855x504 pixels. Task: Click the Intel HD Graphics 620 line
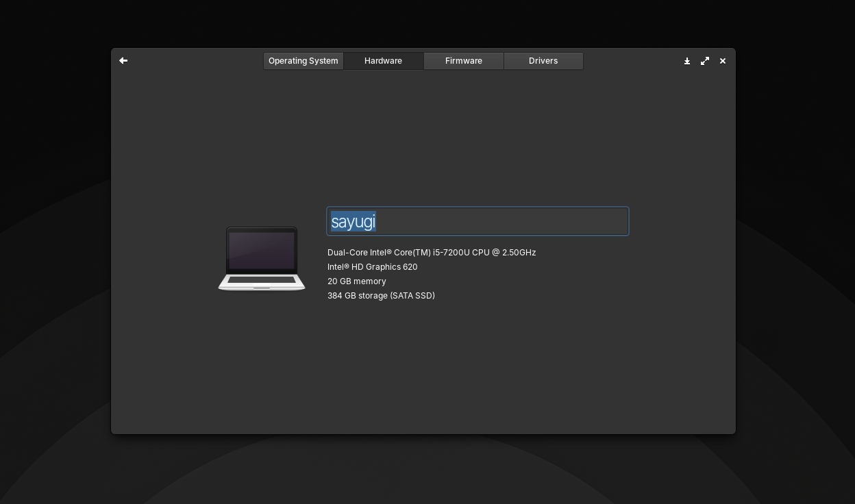[373, 267]
